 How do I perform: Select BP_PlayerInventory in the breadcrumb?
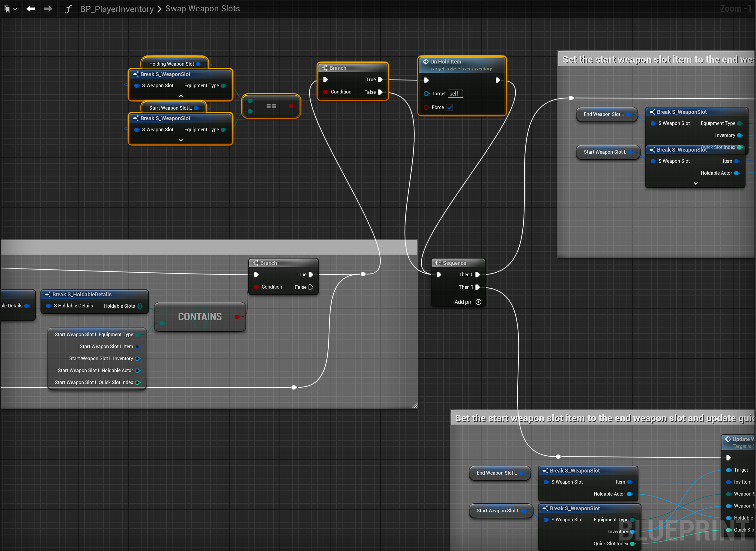[117, 9]
